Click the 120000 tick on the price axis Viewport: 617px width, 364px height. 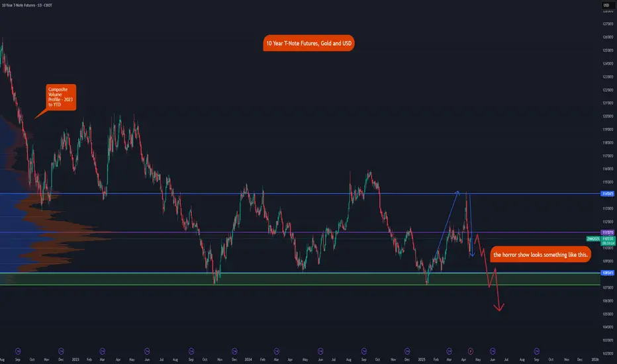608,116
